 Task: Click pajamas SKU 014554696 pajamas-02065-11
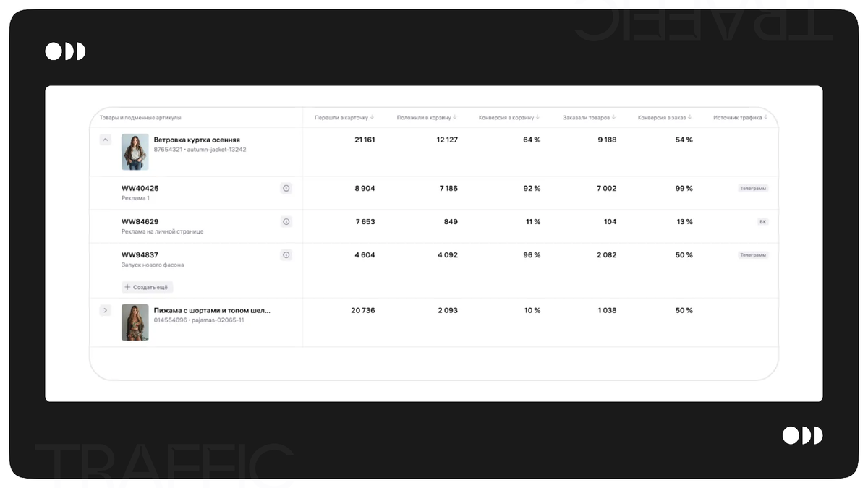pyautogui.click(x=199, y=320)
